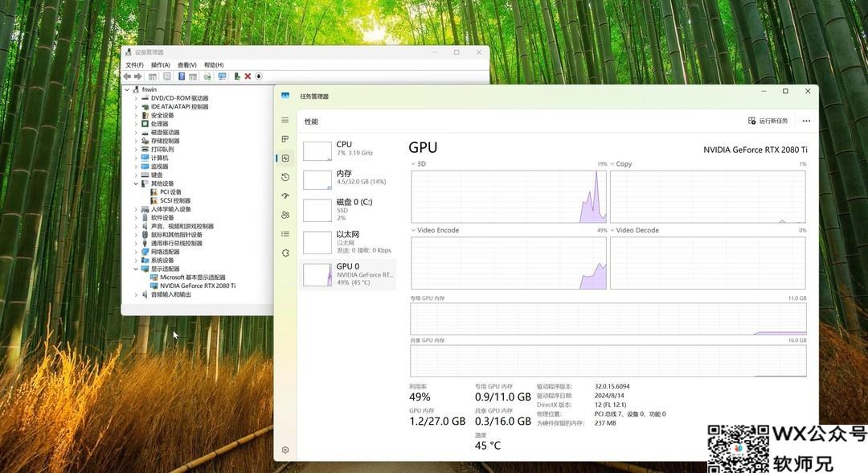
Task: Expand the 处理器 node
Action: 136,124
